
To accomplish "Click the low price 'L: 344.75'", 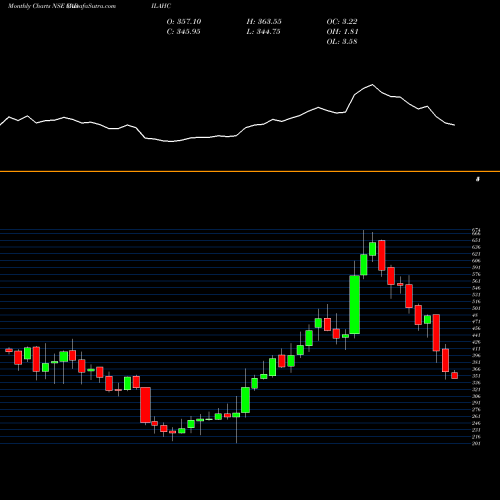I will click(263, 32).
